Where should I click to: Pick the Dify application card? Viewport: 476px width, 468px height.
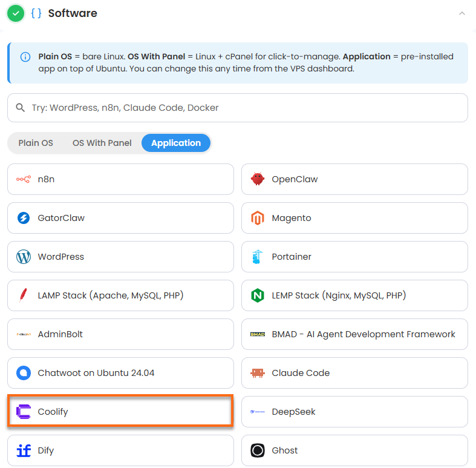(x=120, y=450)
